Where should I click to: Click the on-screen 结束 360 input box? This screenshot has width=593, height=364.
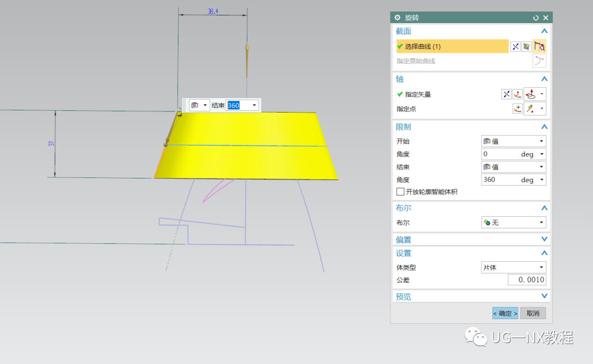click(x=238, y=105)
